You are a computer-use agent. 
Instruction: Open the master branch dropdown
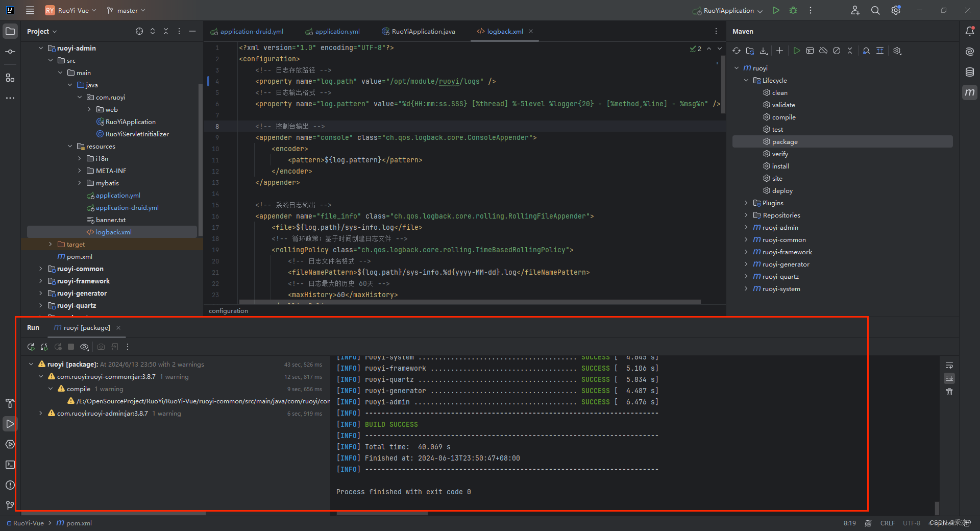126,10
